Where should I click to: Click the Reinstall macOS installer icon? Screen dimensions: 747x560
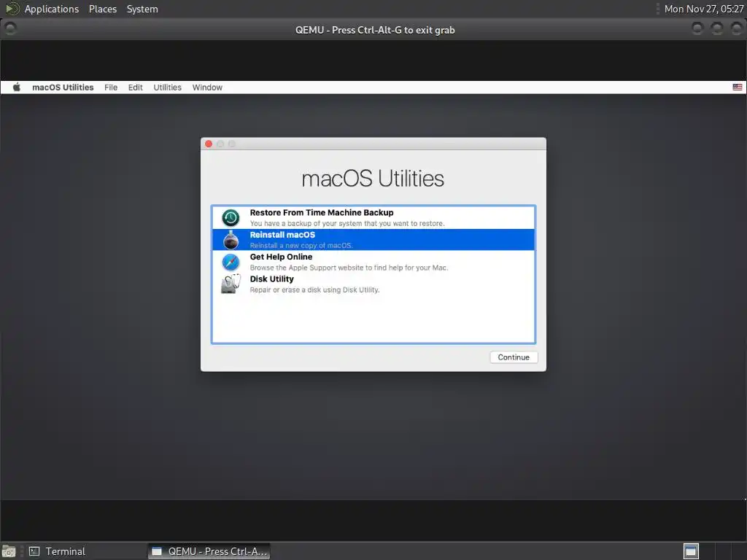[x=231, y=240]
